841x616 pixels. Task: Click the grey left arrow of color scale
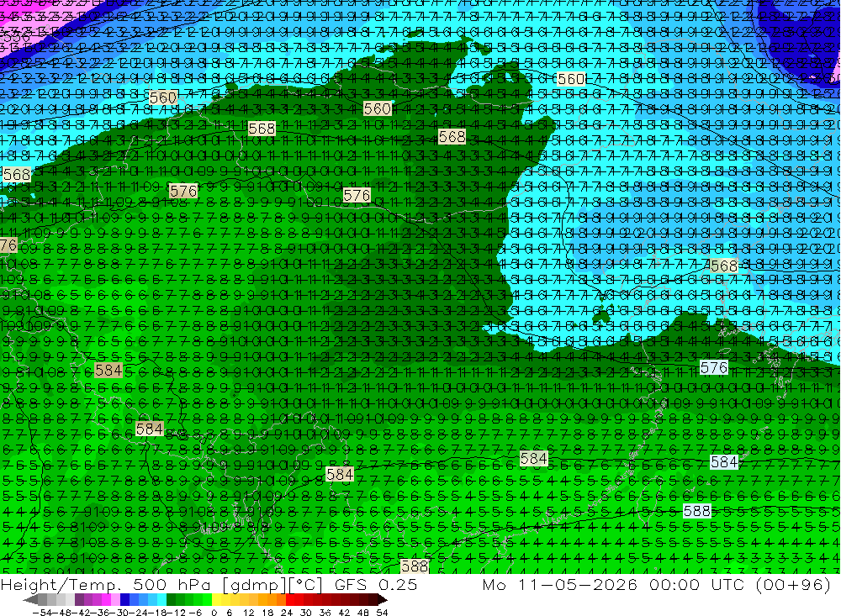coord(30,600)
